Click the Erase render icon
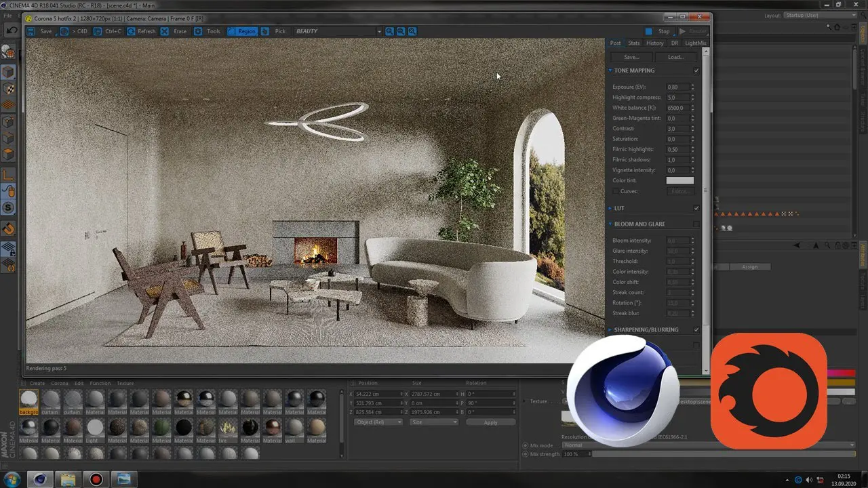The width and height of the screenshot is (868, 488). click(165, 31)
